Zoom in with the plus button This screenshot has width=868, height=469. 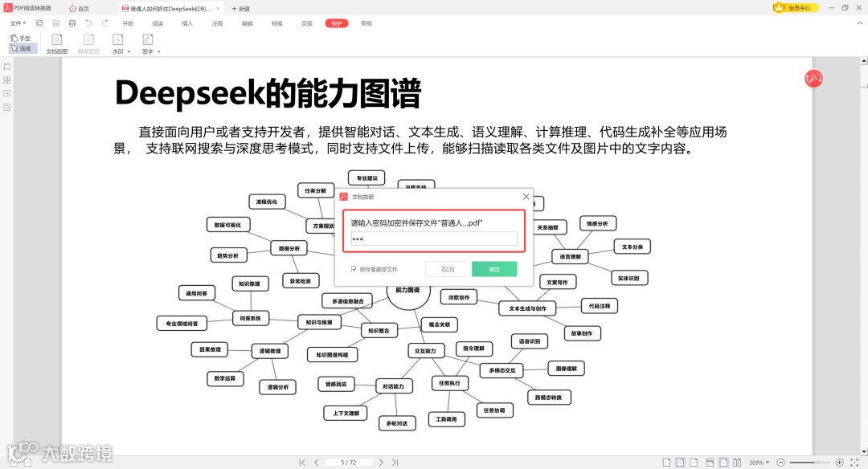[839, 463]
